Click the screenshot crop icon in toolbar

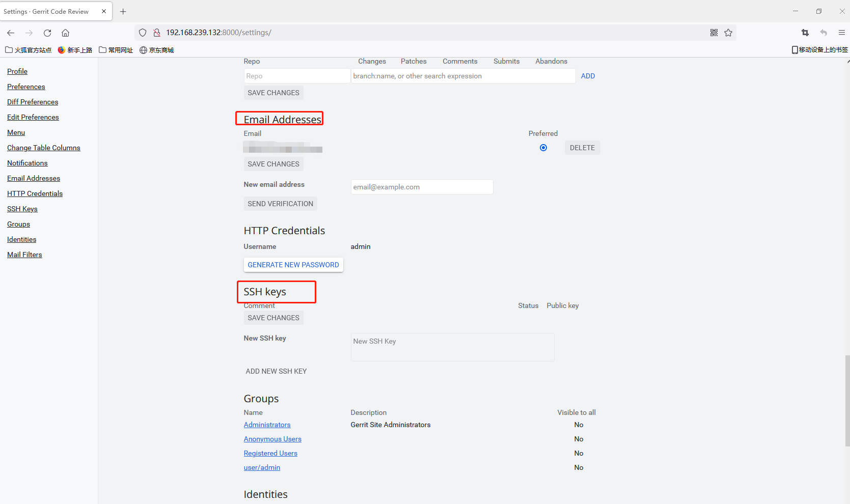(805, 33)
